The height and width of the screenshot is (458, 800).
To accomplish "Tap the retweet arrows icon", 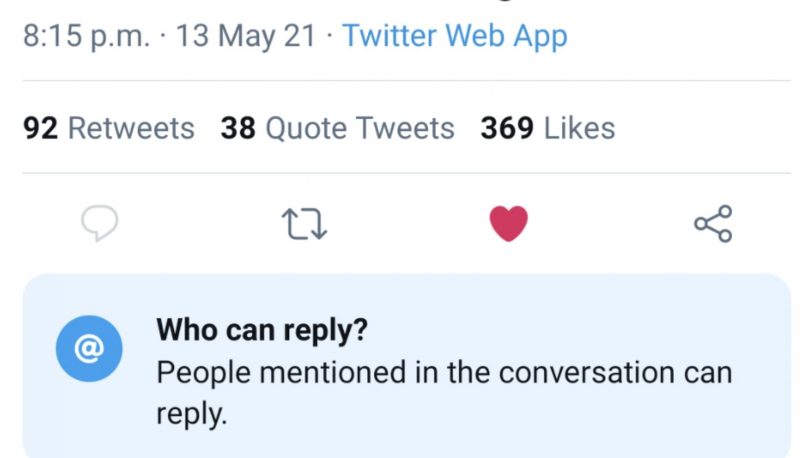I will (304, 223).
